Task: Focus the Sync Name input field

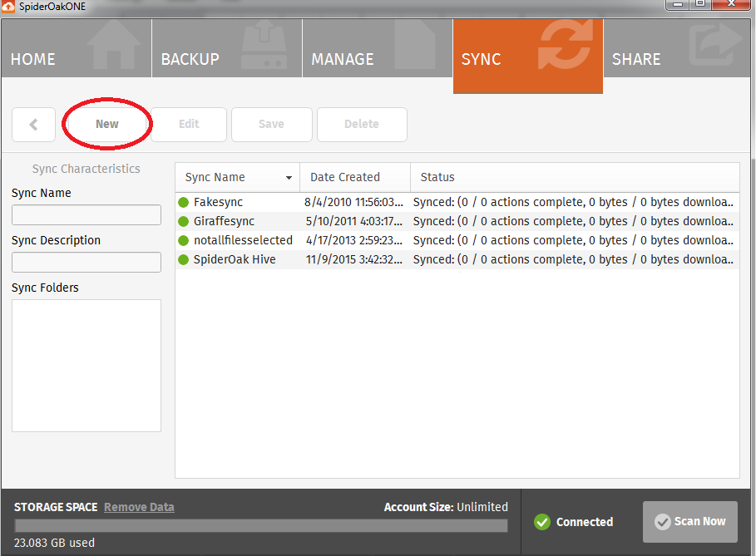Action: pos(86,215)
